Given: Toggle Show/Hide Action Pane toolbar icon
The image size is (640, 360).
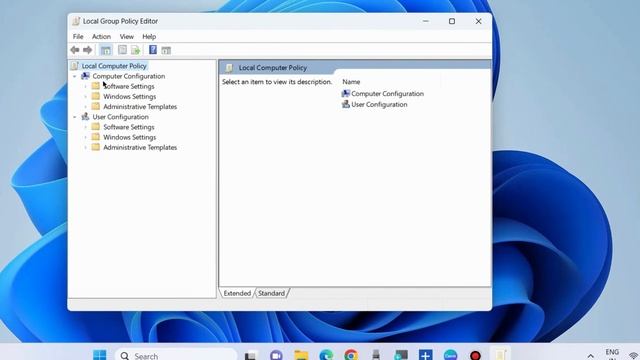Looking at the screenshot, I should (166, 50).
